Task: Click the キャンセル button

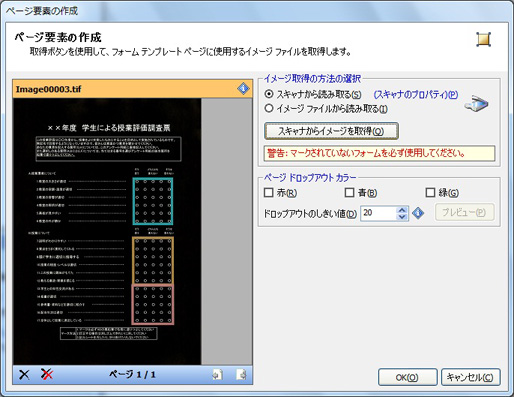Action: (470, 377)
